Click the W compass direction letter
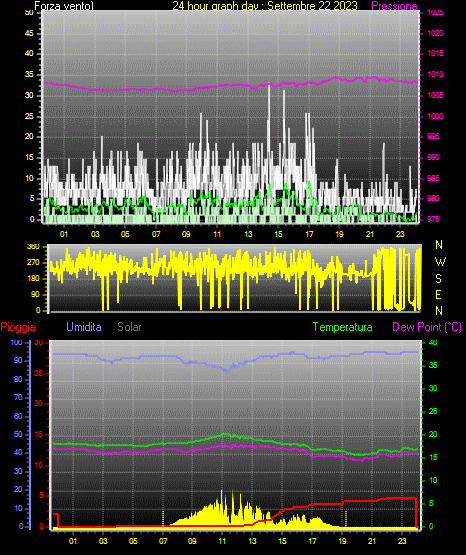Image resolution: width=466 pixels, height=555 pixels. [440, 262]
